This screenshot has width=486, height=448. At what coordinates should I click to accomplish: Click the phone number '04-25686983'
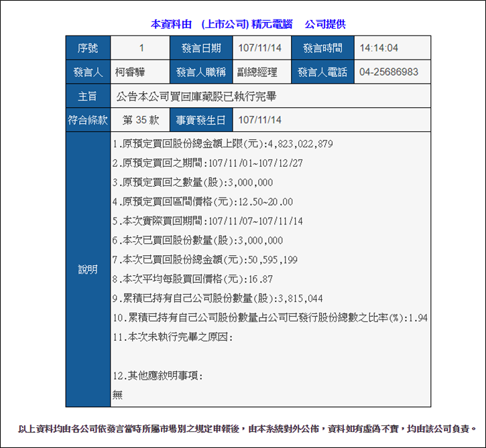click(389, 72)
